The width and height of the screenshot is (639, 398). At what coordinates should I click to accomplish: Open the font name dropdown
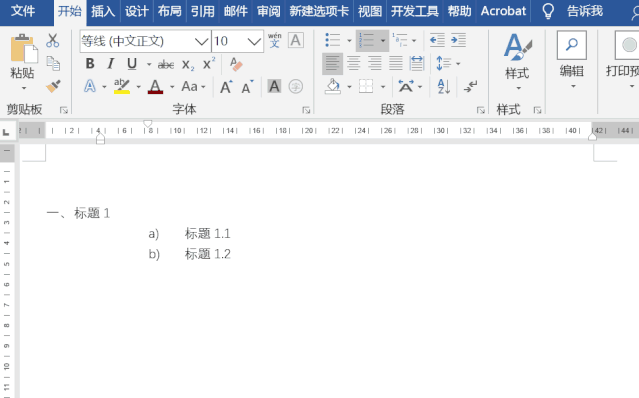point(201,41)
